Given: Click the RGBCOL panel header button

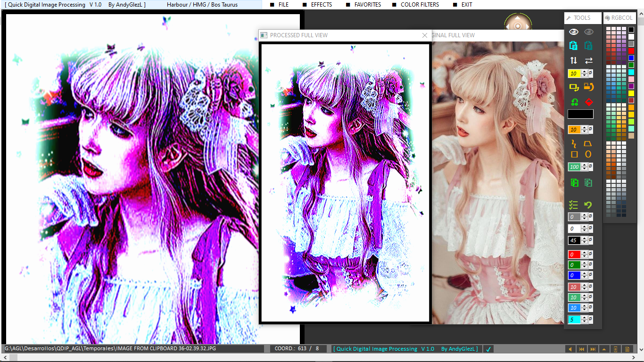Looking at the screenshot, I should (x=619, y=18).
